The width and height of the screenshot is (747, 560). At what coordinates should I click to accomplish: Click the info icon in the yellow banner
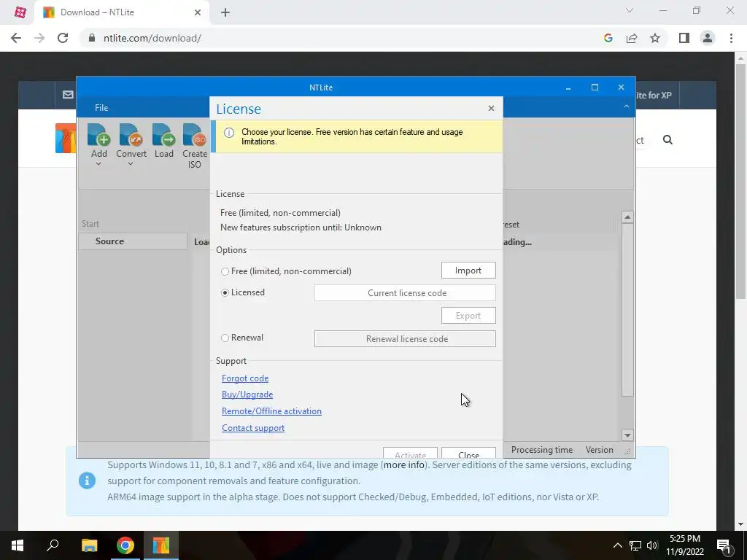[229, 133]
